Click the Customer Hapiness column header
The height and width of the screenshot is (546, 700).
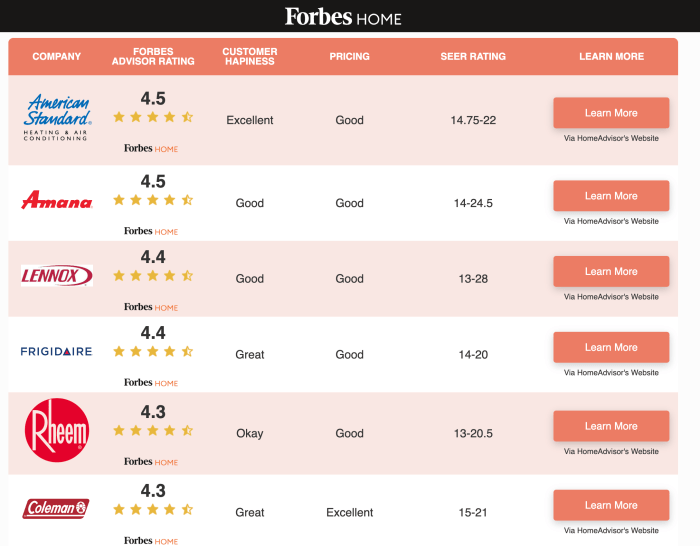(x=250, y=56)
